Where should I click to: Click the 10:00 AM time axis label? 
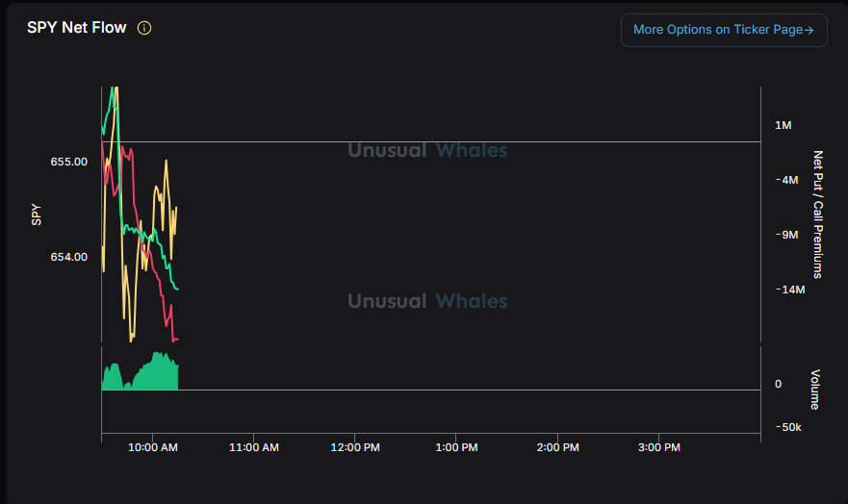(x=152, y=447)
